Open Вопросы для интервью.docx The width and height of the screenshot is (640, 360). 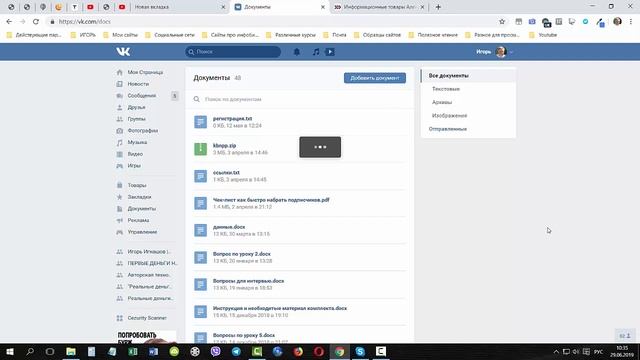[x=248, y=281]
